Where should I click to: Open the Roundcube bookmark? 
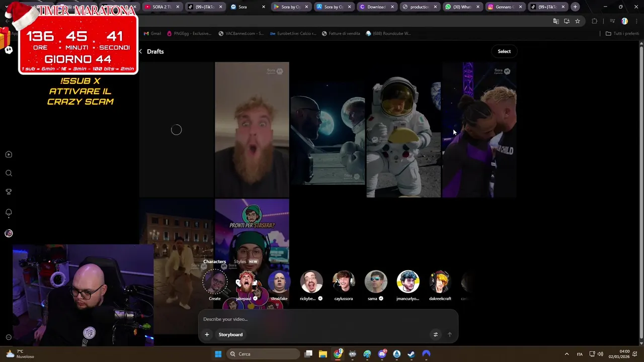point(388,34)
